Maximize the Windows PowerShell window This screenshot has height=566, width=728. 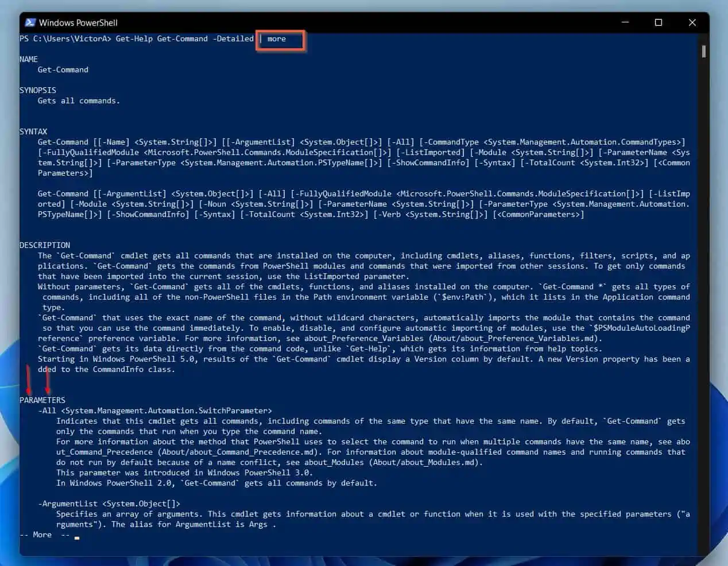tap(659, 22)
